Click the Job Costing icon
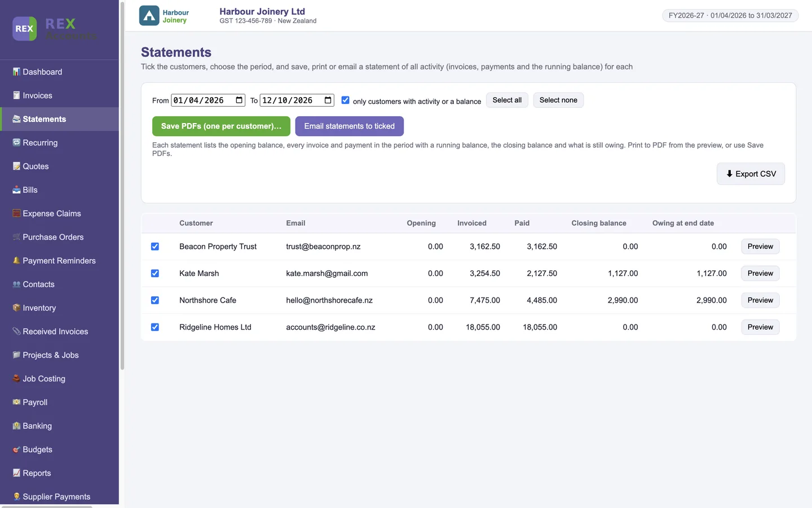Viewport: 812px width, 508px height. [16, 379]
